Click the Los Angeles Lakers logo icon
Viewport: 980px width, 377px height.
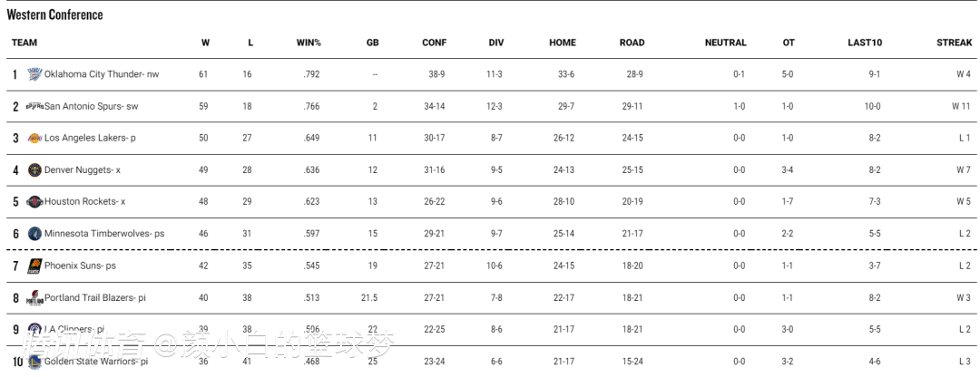[34, 139]
